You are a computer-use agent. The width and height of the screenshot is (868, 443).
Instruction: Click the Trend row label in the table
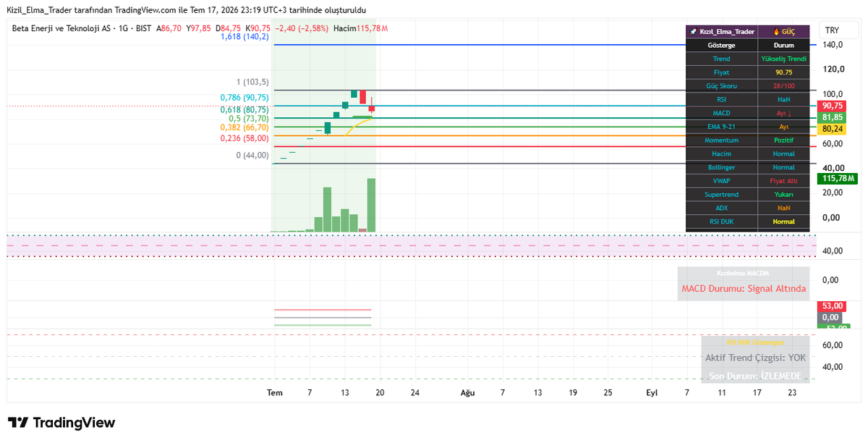[x=721, y=59]
